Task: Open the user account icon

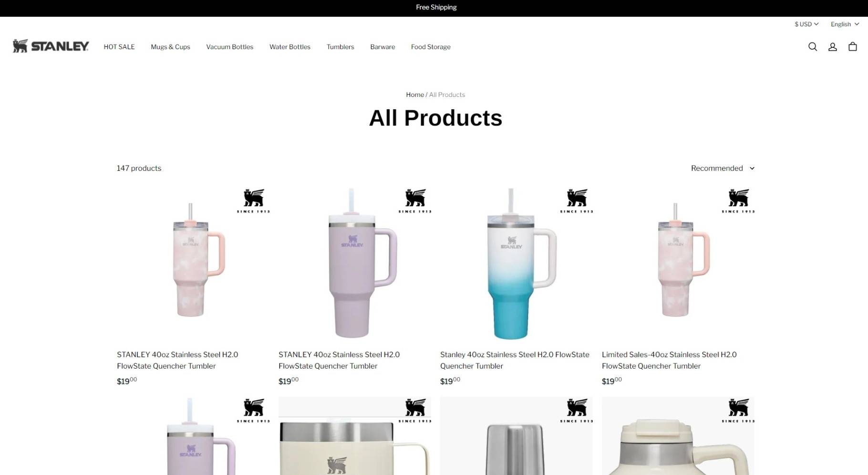Action: tap(833, 47)
